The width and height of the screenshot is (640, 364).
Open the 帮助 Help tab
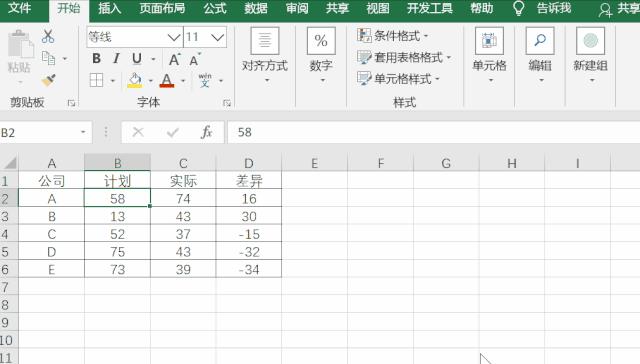point(482,8)
